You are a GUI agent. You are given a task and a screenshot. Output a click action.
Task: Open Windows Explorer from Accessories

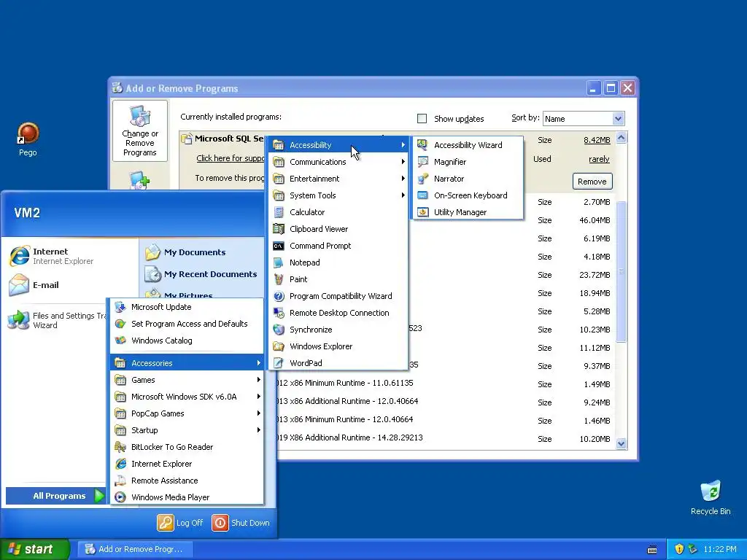point(338,346)
